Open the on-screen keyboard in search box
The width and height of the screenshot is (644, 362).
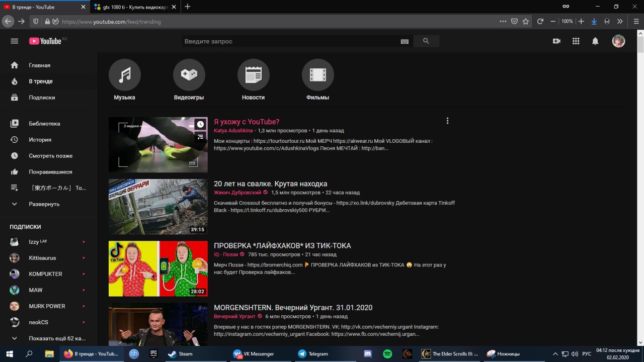coord(405,41)
